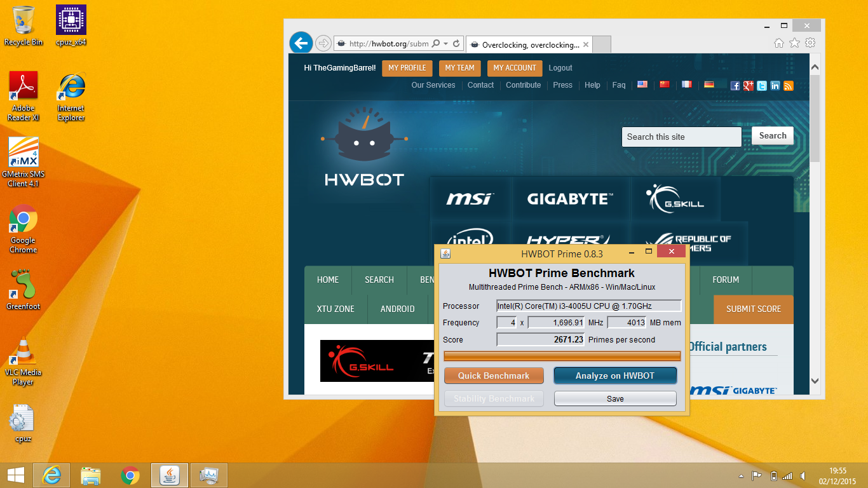This screenshot has height=488, width=868.
Task: Click scroll up arrow on page scrollbar
Action: coord(815,67)
